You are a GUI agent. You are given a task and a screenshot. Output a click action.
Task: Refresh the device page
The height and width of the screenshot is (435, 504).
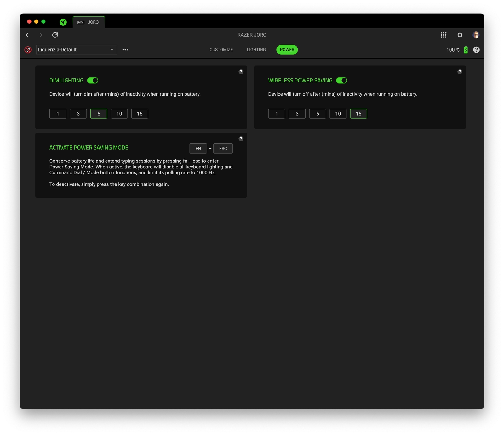click(55, 35)
